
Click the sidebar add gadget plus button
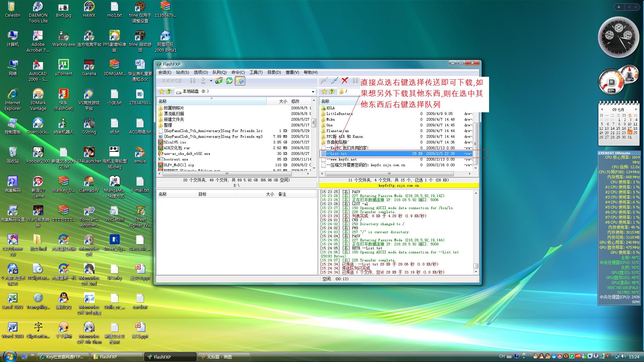point(619,7)
